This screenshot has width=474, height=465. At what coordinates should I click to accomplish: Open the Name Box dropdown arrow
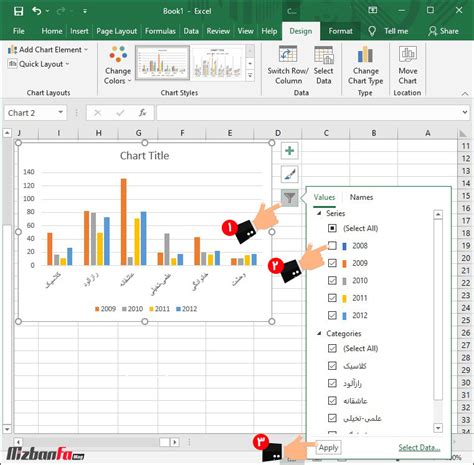point(61,112)
